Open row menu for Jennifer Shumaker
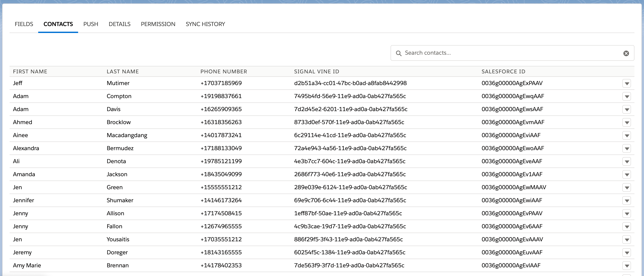 pyautogui.click(x=626, y=200)
